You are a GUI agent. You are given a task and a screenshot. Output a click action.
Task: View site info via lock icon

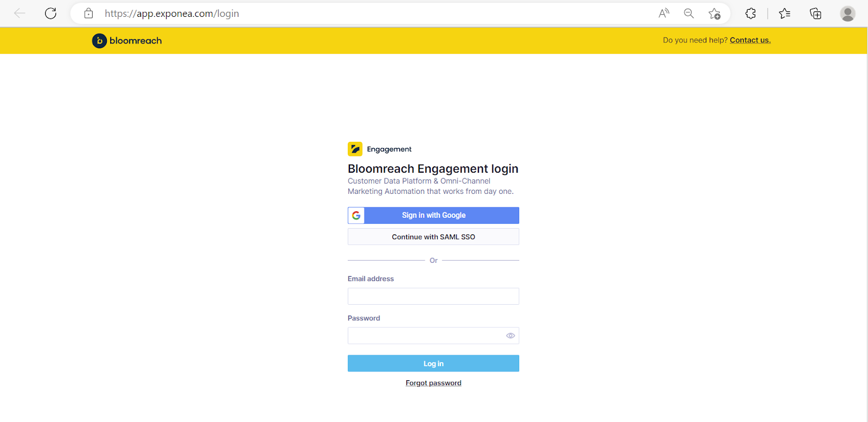click(88, 14)
